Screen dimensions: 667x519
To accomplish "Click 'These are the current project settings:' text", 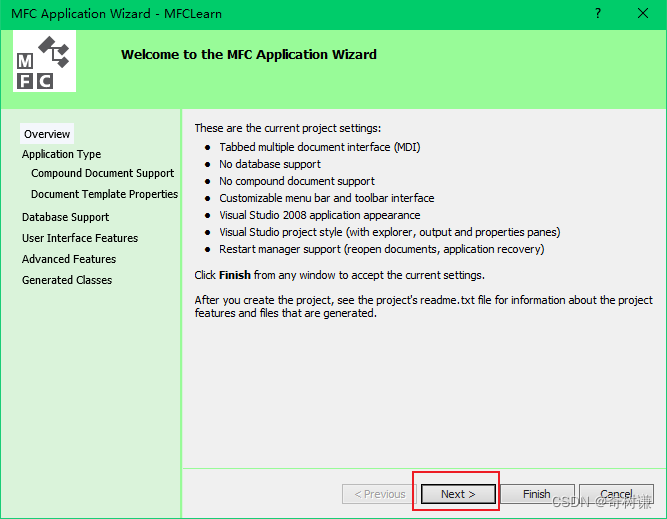I will tap(288, 128).
